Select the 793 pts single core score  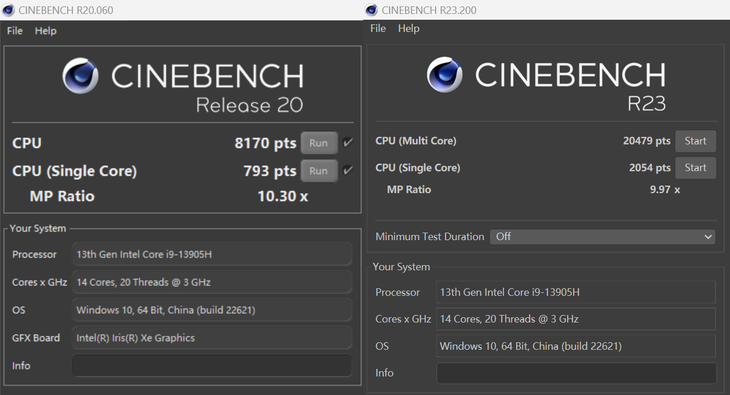point(270,171)
